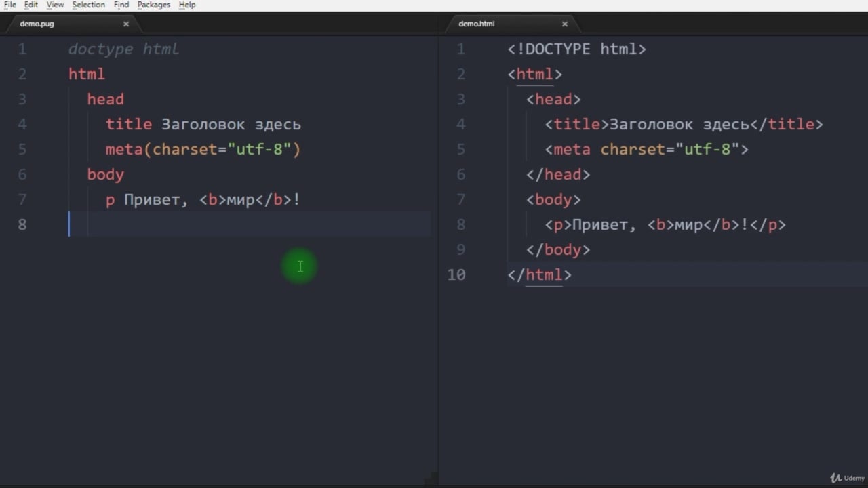Open the View menu
868x488 pixels.
coord(55,5)
